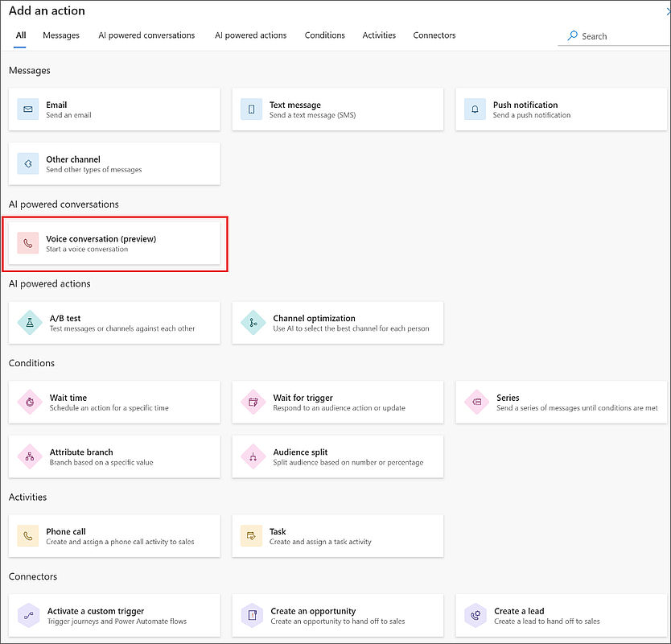The image size is (671, 644).
Task: Add a Wait for trigger condition
Action: tap(338, 402)
